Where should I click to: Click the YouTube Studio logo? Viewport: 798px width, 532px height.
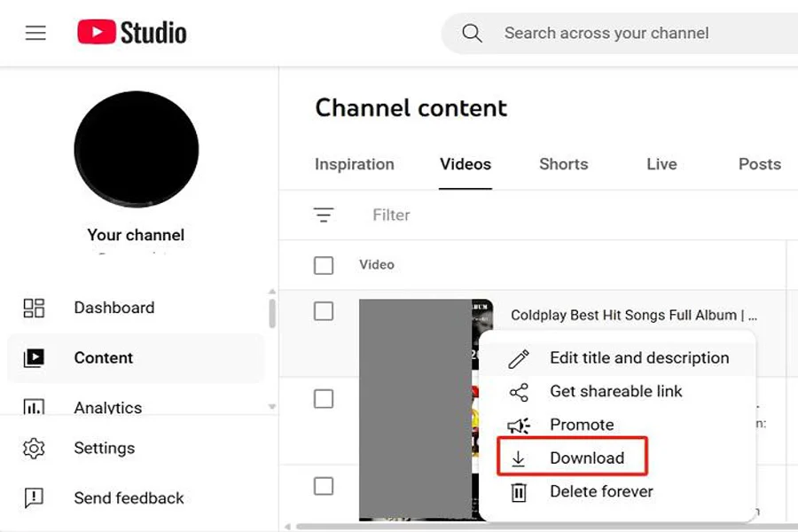(x=132, y=33)
